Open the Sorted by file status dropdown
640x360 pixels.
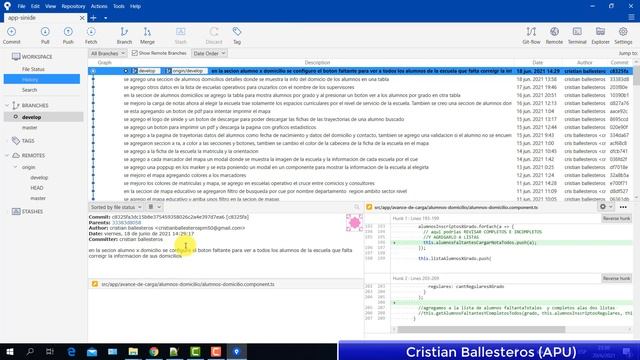[x=116, y=207]
